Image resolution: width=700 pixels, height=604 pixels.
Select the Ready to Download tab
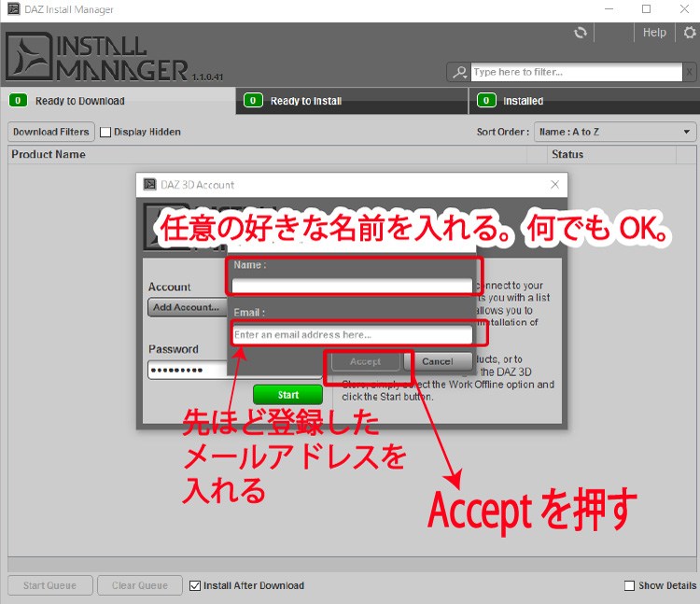[79, 101]
